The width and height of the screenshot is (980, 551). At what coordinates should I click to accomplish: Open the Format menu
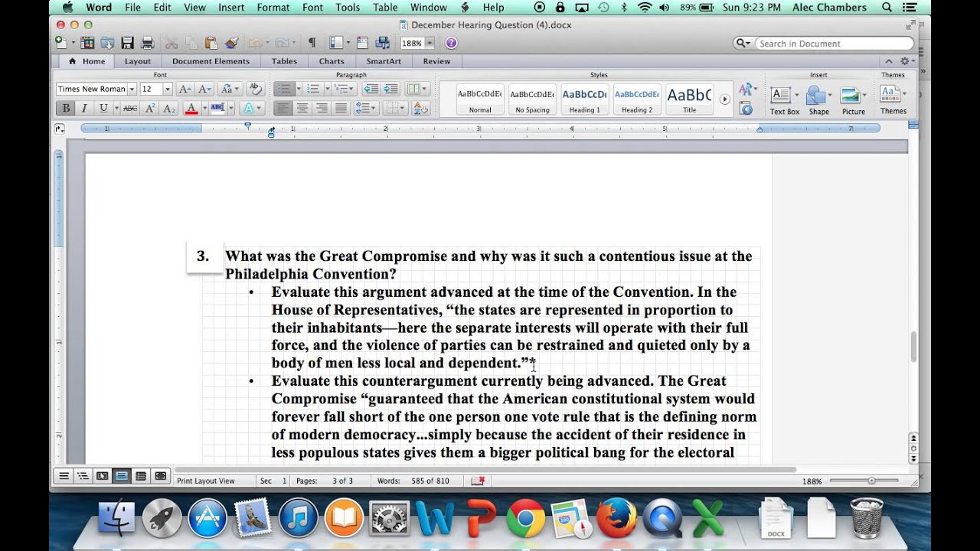[273, 8]
